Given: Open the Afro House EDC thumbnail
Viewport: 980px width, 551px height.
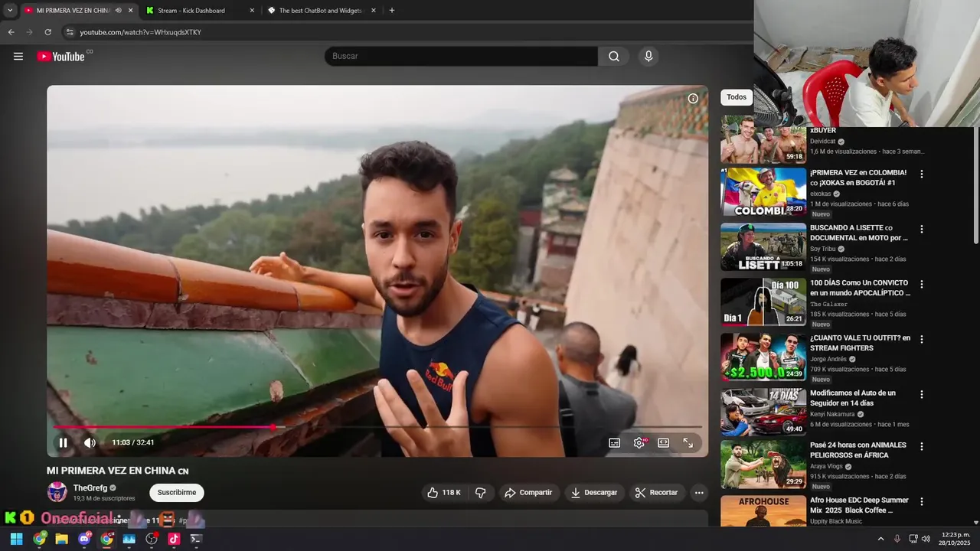Looking at the screenshot, I should pos(763,511).
